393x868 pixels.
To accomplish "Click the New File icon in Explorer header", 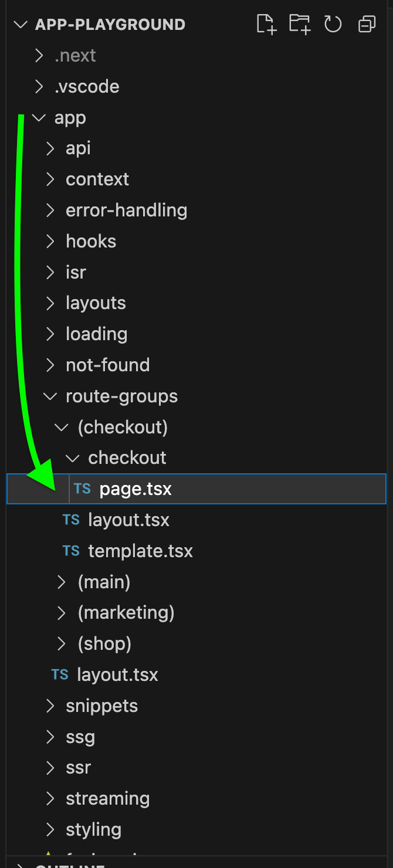I will point(266,24).
